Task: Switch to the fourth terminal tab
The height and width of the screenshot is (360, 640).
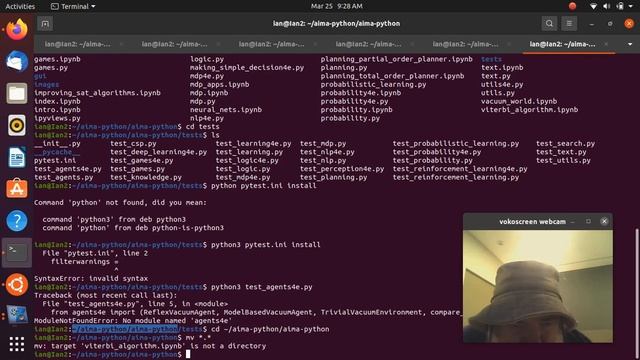Action: (369, 44)
